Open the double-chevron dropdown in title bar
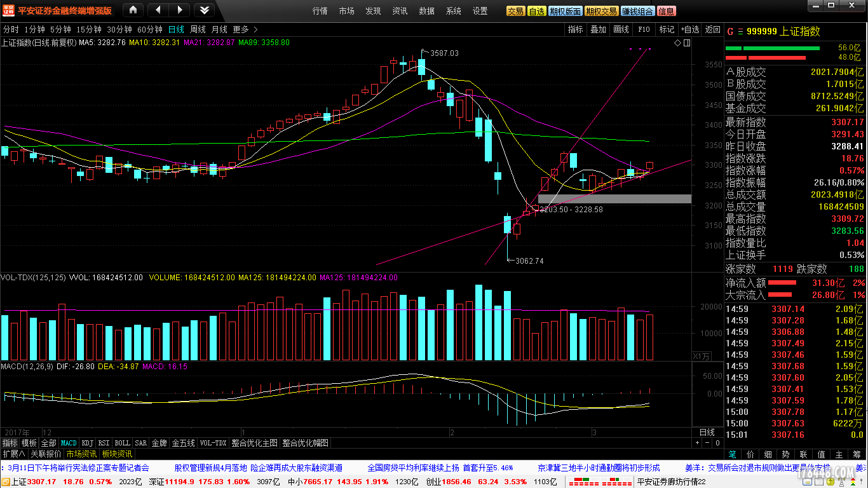 coord(204,10)
